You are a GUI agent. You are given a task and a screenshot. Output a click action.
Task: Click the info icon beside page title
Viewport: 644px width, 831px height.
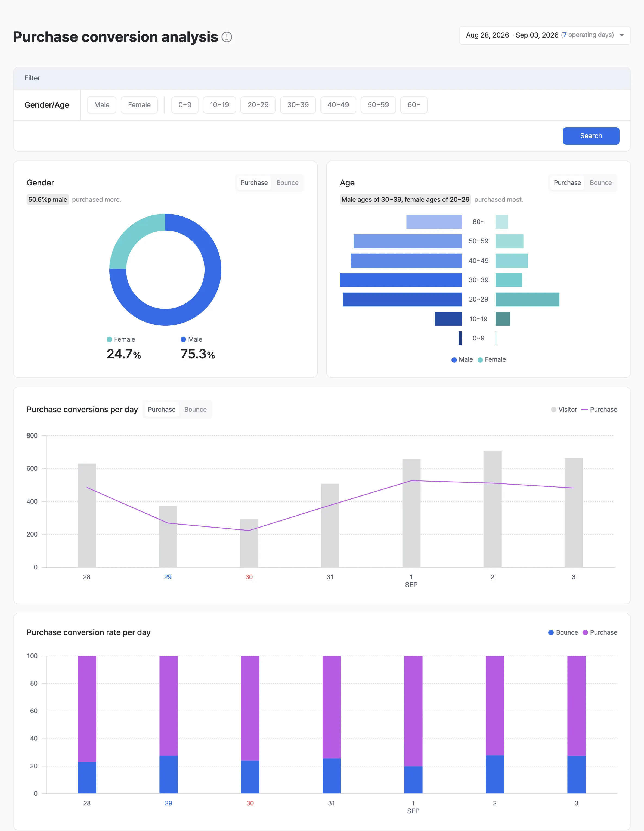coord(227,37)
